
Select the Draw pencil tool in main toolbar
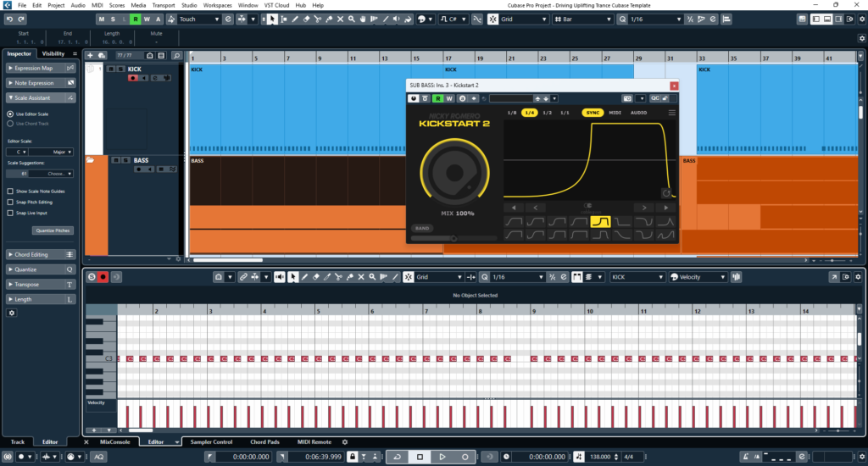point(295,19)
